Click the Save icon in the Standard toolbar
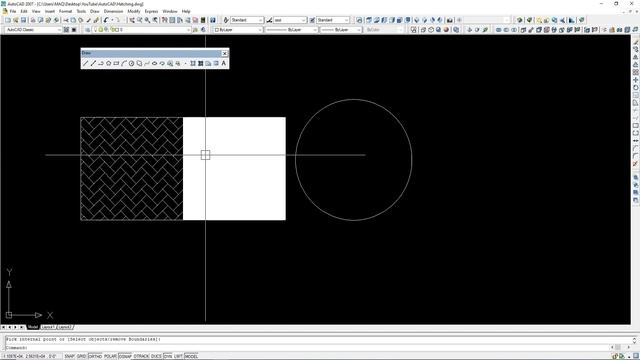The width and height of the screenshot is (640, 360). coord(23,20)
